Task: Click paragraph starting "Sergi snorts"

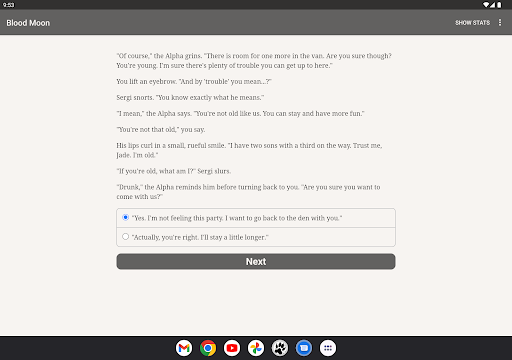Action: click(x=190, y=98)
